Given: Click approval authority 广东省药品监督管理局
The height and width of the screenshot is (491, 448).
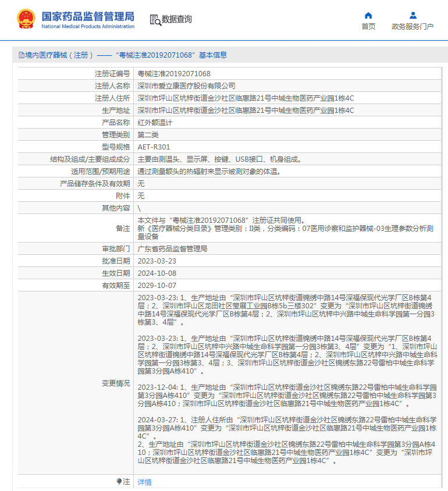Looking at the screenshot, I should coord(172,248).
